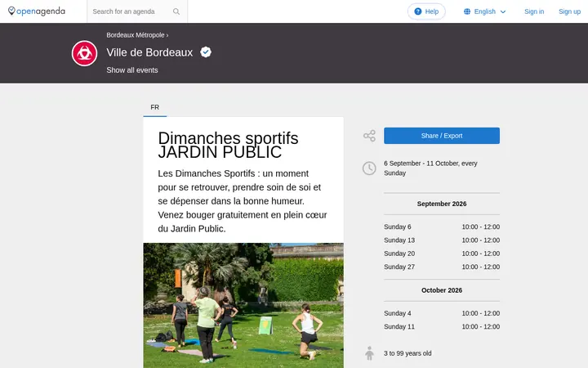Open the Share / Export button

click(441, 136)
